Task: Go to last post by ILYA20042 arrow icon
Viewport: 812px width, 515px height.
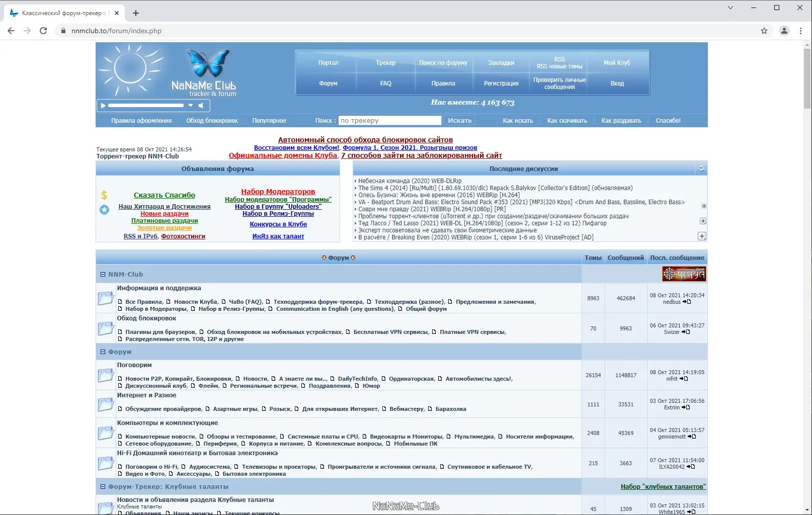Action: [x=691, y=467]
